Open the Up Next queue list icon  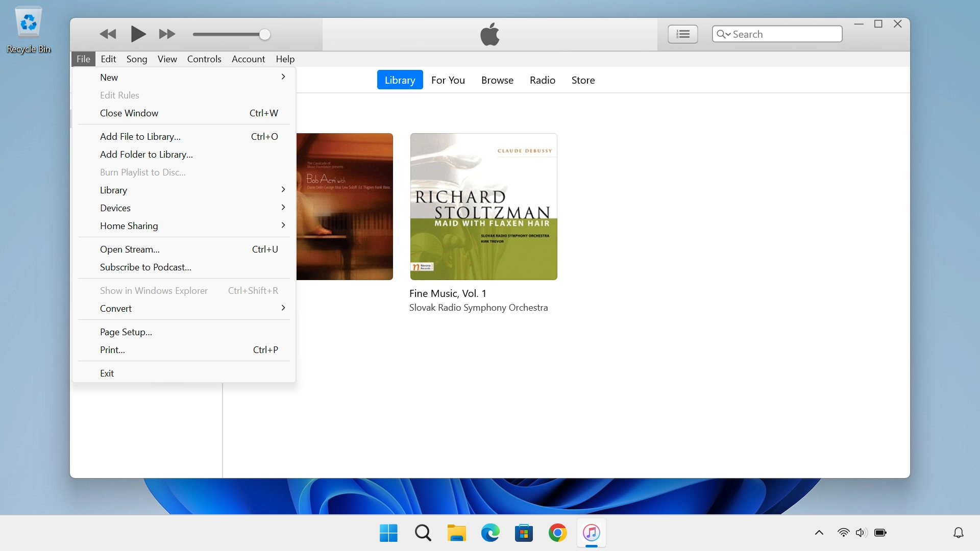click(x=683, y=34)
